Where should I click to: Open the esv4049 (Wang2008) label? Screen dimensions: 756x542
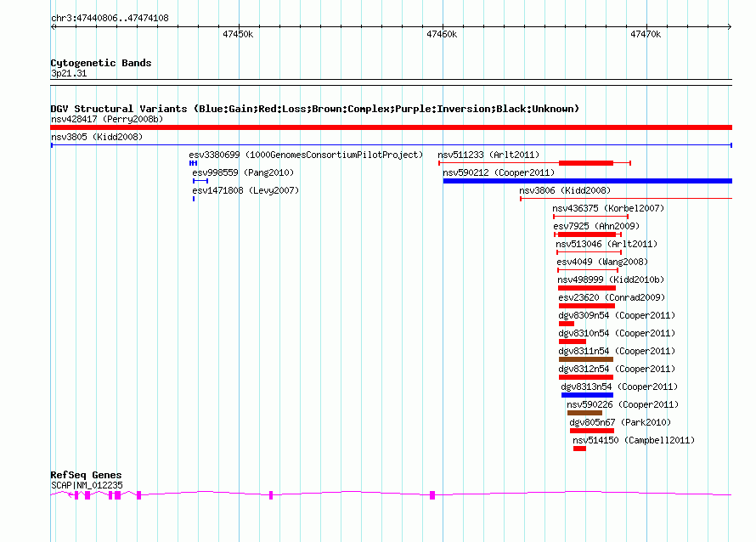[x=602, y=262]
